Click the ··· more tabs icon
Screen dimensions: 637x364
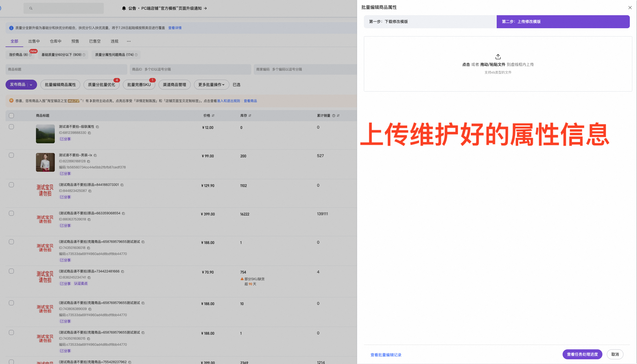click(x=129, y=41)
